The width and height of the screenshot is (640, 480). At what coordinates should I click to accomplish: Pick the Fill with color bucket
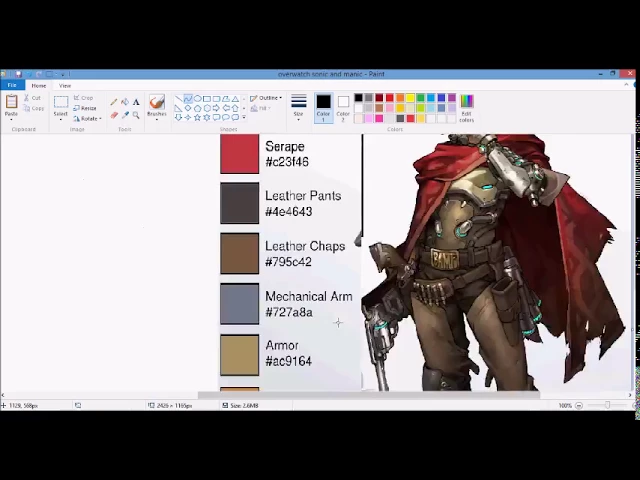tap(125, 102)
